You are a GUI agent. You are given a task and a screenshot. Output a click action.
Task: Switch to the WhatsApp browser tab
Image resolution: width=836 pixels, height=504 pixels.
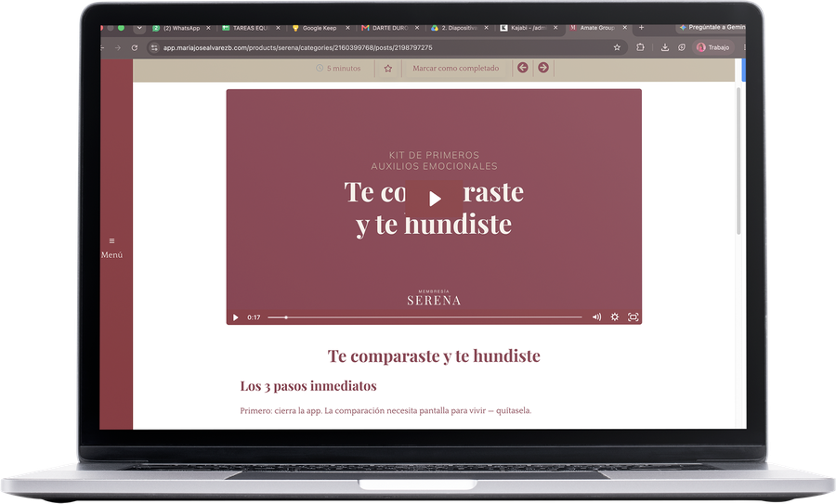(177, 28)
